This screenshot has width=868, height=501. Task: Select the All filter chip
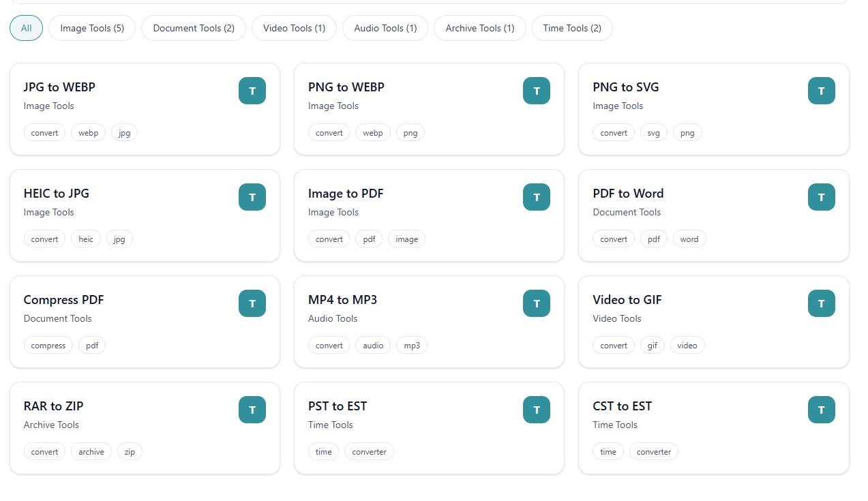[x=25, y=28]
